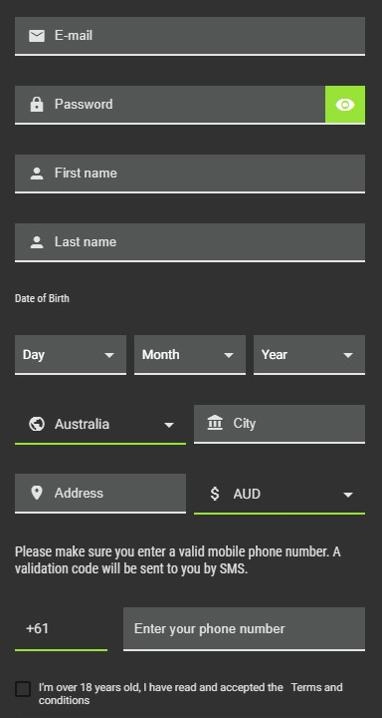Focus the Enter your phone number field

(x=244, y=629)
